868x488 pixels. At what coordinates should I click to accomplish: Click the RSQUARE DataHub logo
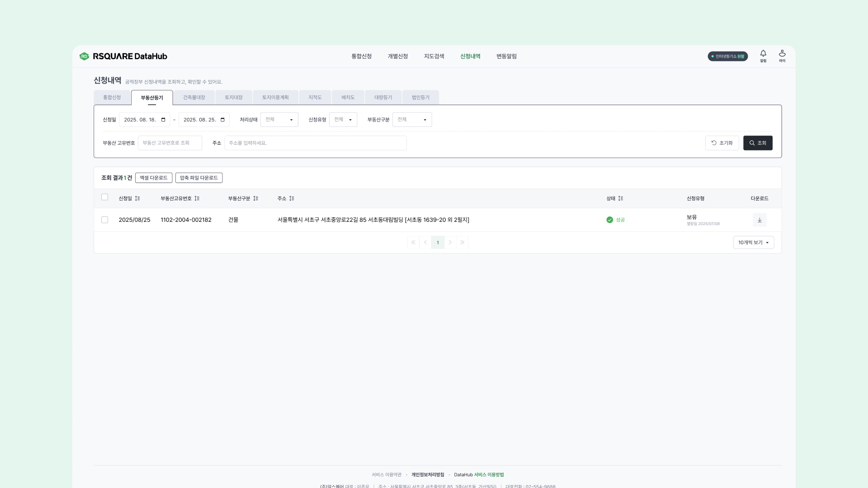(123, 56)
